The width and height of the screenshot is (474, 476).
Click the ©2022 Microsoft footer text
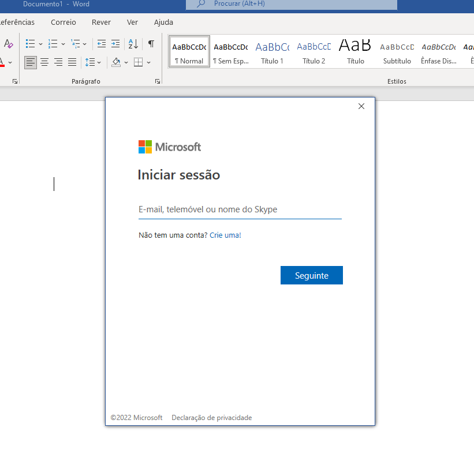click(136, 418)
